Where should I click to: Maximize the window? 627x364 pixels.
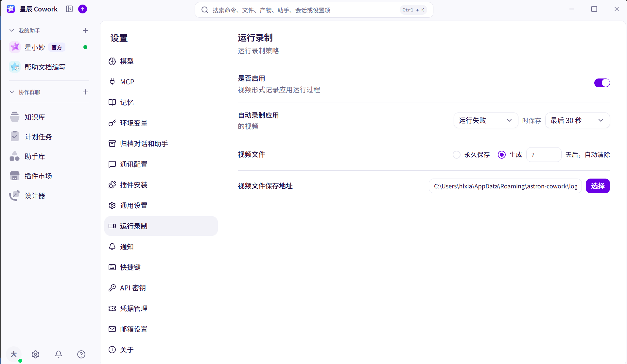594,9
